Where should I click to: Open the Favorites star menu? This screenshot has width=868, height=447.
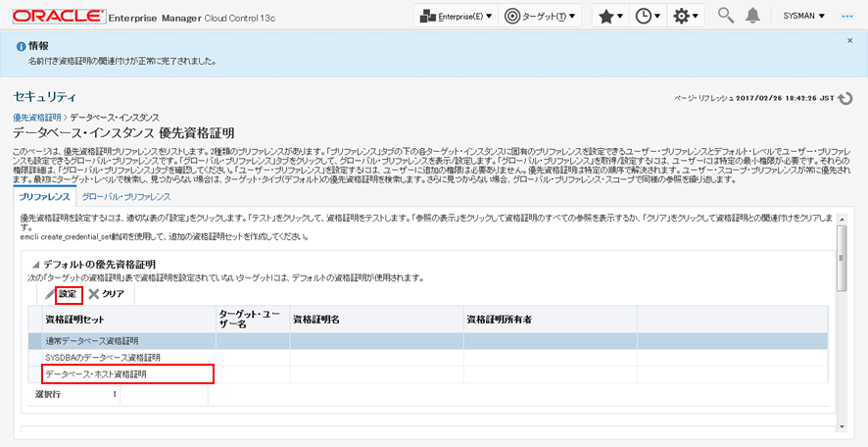point(611,17)
